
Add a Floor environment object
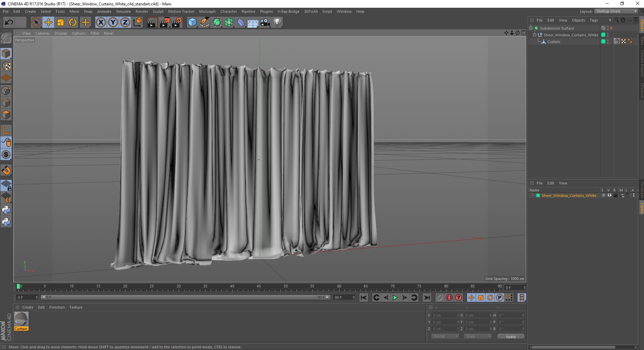253,23
